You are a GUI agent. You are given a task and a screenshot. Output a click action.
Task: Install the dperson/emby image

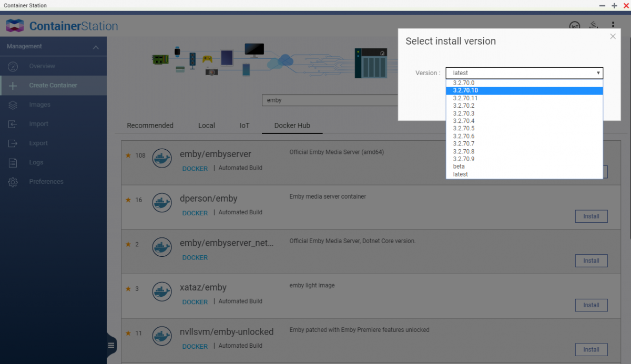[x=591, y=216]
